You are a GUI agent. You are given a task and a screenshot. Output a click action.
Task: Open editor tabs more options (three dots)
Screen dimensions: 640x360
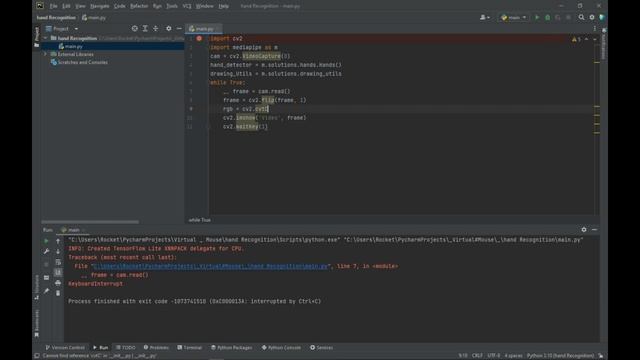(595, 29)
